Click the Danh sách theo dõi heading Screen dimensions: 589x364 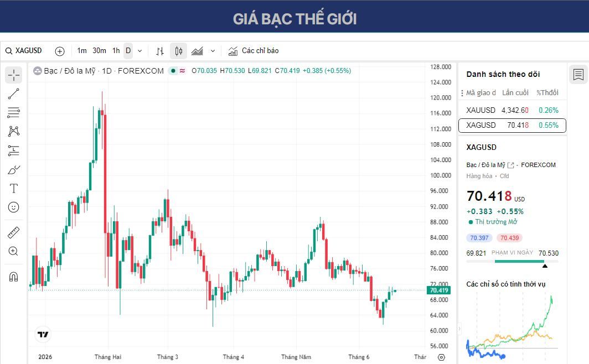point(503,74)
